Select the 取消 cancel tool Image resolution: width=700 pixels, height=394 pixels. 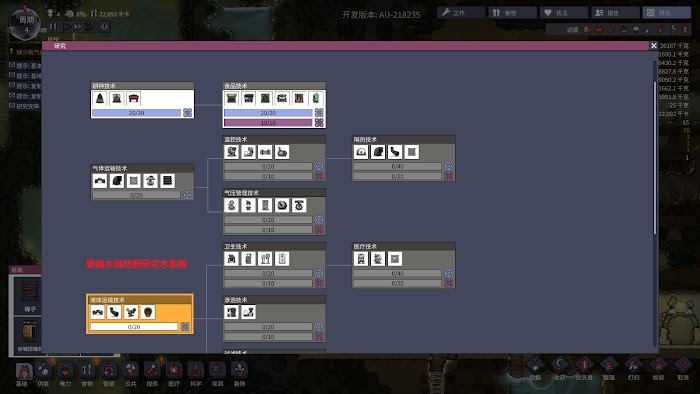pyautogui.click(x=683, y=369)
